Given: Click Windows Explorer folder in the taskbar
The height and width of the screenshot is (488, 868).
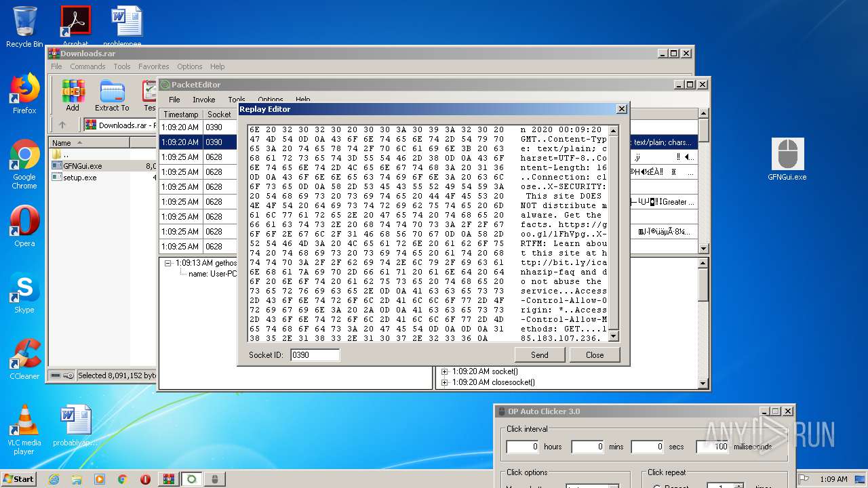Looking at the screenshot, I should point(77,479).
